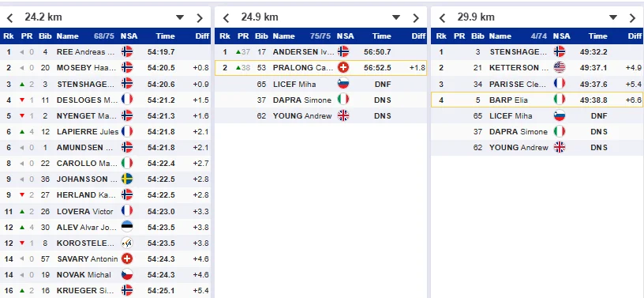The height and width of the screenshot is (298, 644).
Task: Click Switzerland flag next to SAVARY Antonin
Action: pos(127,258)
